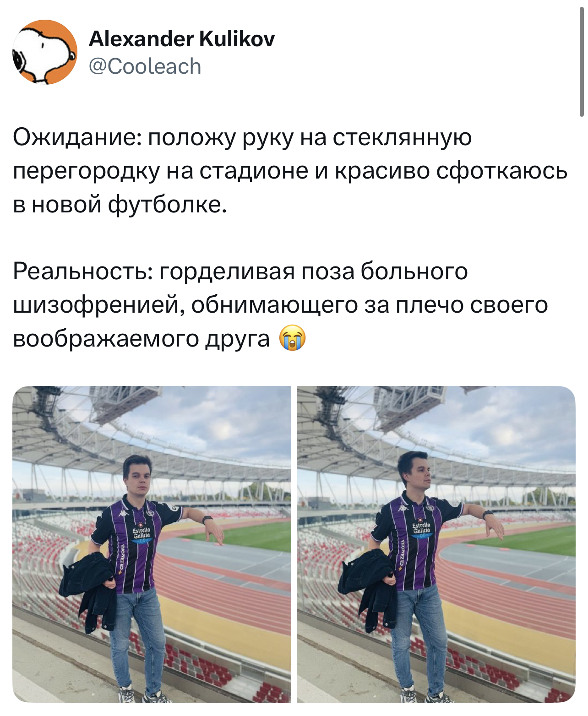Click Estrella Galicia logo in left photo
Viewport: 588px width, 716px height.
pos(142,534)
